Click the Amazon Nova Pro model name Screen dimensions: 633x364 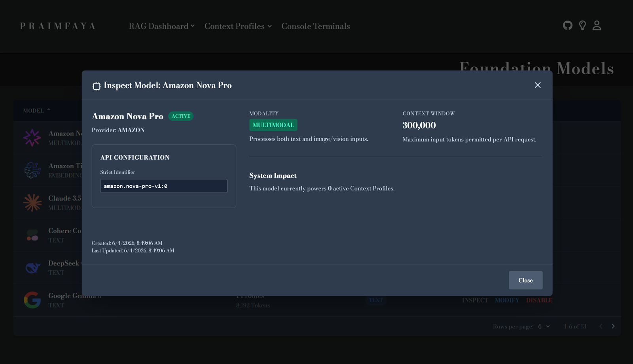point(127,116)
